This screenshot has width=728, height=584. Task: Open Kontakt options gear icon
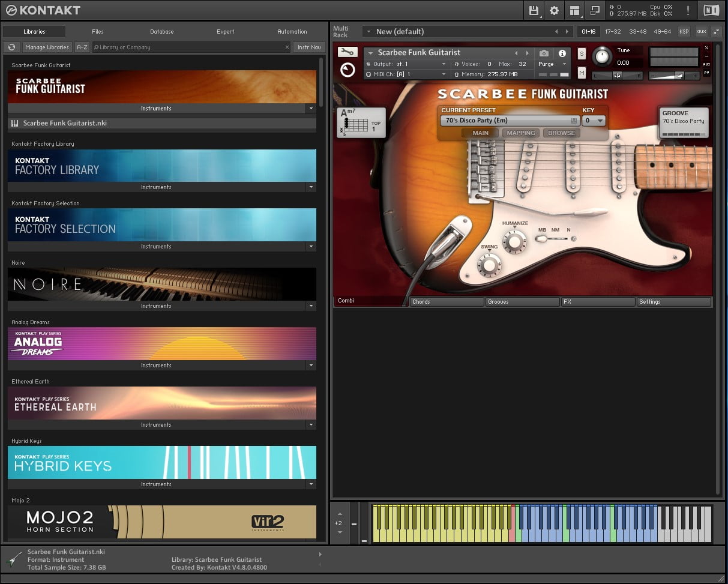pos(554,10)
